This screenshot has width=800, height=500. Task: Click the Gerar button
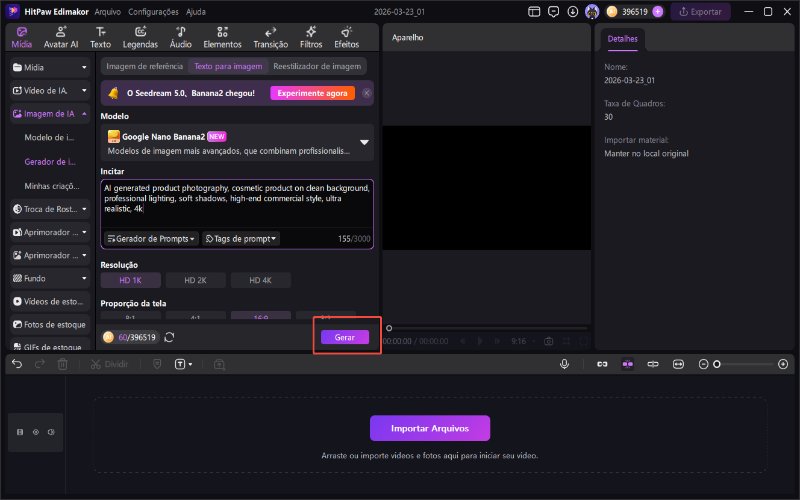click(x=345, y=338)
